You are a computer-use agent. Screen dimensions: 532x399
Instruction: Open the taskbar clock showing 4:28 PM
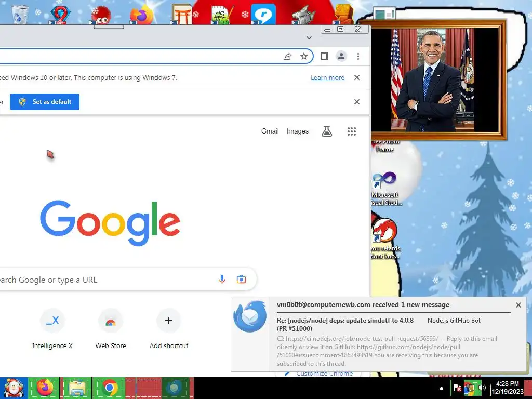click(x=508, y=388)
